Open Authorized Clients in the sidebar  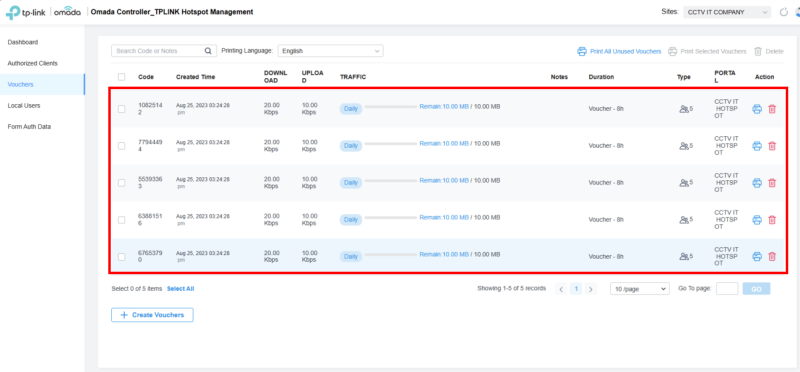(33, 63)
